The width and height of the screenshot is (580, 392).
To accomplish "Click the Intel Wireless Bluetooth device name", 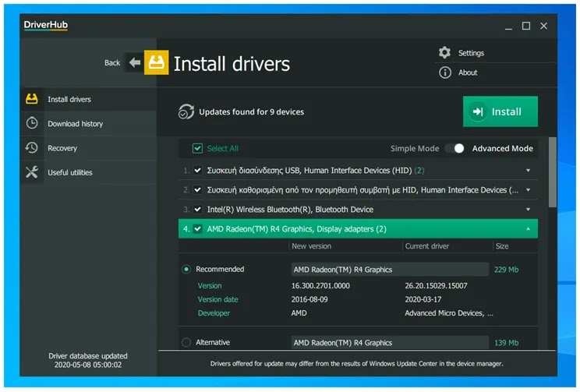I will (x=290, y=210).
